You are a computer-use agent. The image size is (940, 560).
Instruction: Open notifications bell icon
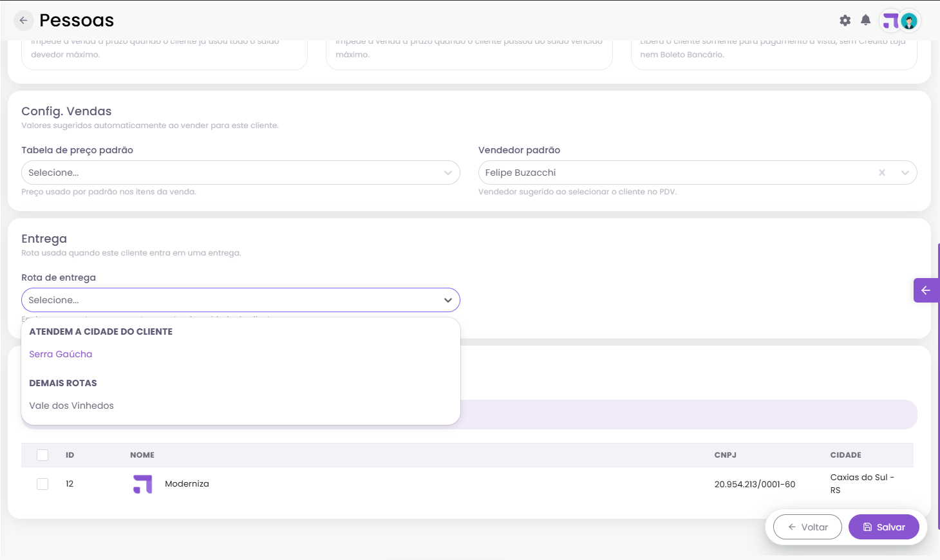866,21
